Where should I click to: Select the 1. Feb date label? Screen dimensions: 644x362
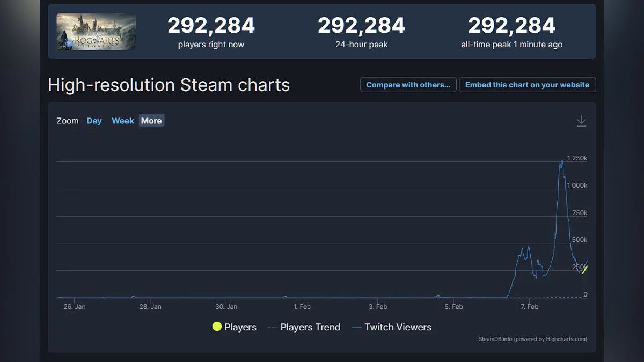coord(302,307)
